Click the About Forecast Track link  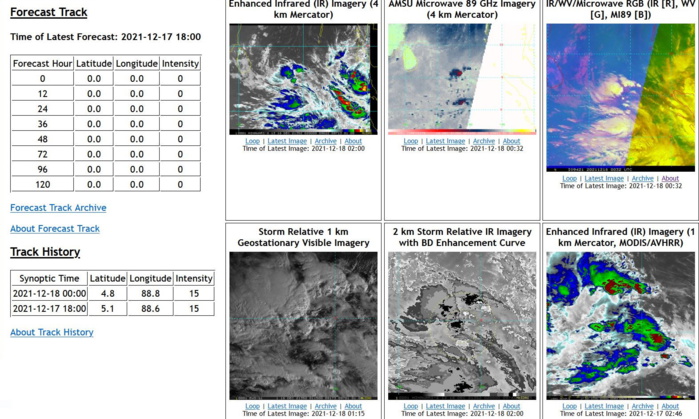coord(55,229)
